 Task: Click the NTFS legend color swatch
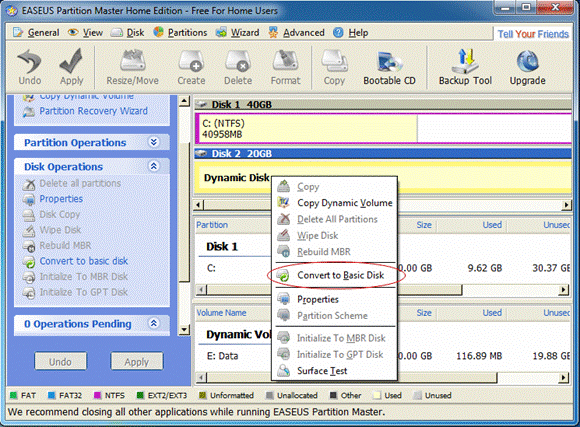98,396
